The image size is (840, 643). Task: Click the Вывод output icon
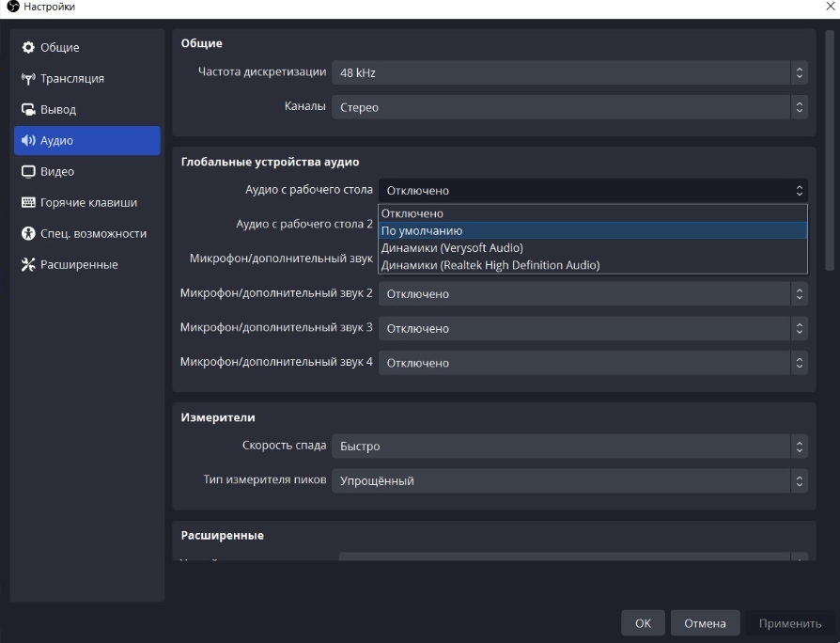(28, 110)
